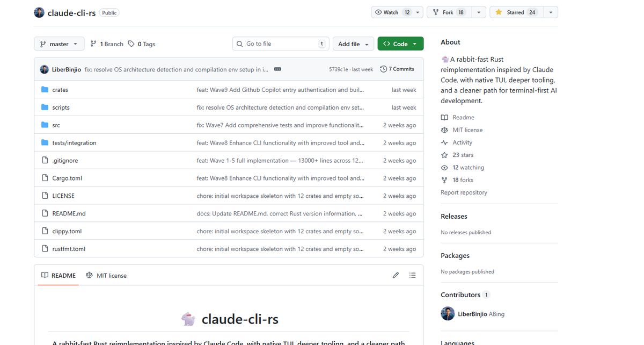
Task: Click the pencil edit README icon
Action: click(x=396, y=275)
